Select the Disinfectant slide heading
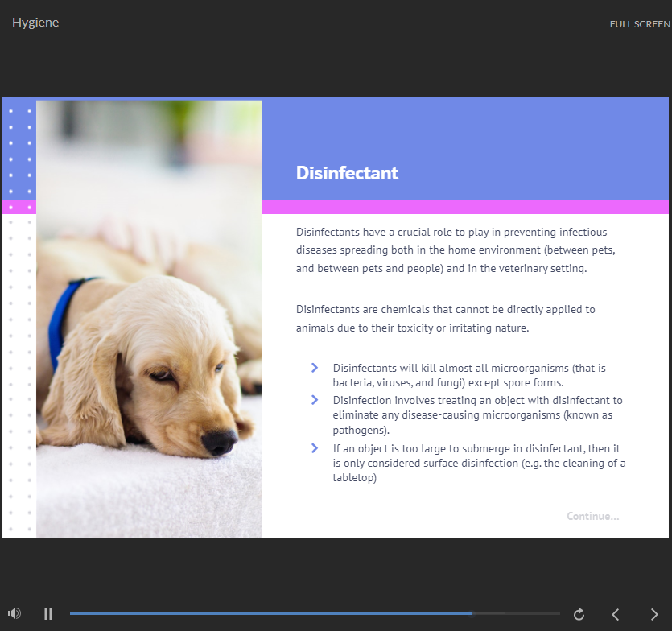 (x=347, y=173)
